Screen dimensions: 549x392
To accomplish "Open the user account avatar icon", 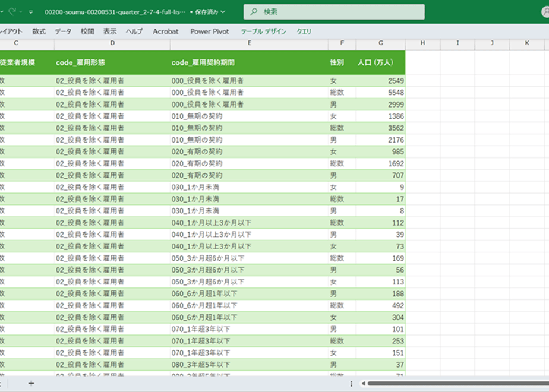I will 545,11.
